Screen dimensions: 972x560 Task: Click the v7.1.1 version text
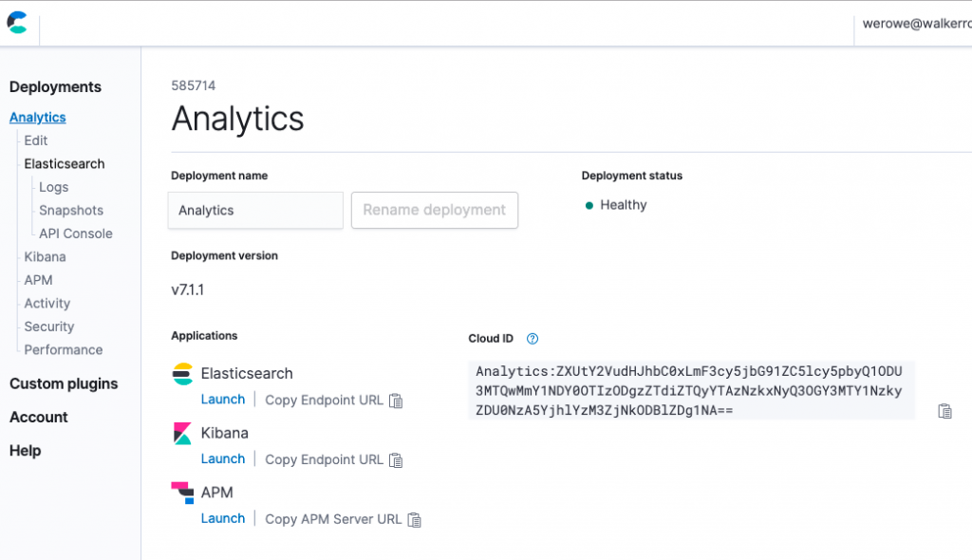(x=188, y=290)
